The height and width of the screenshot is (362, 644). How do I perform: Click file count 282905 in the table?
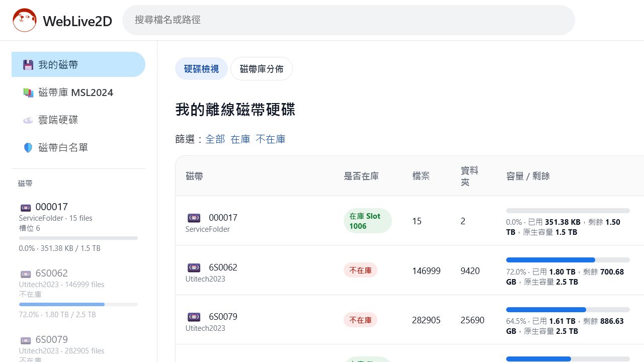pos(426,320)
